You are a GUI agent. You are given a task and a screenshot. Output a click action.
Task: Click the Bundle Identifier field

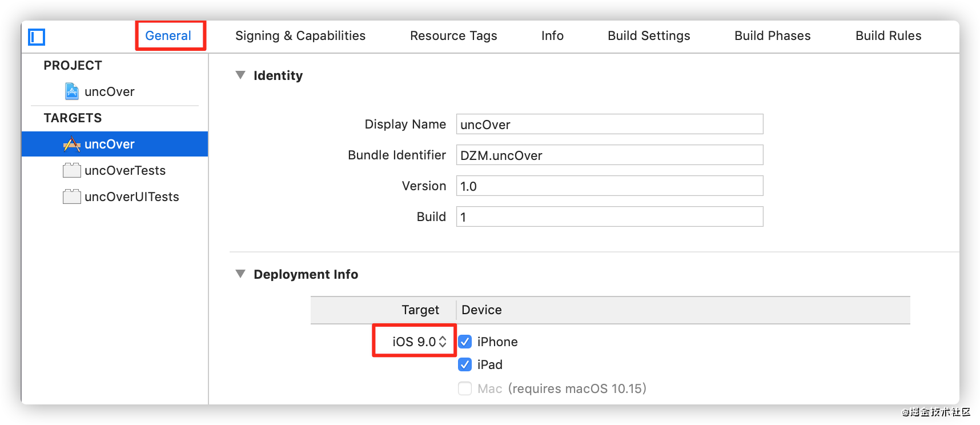[x=609, y=155]
